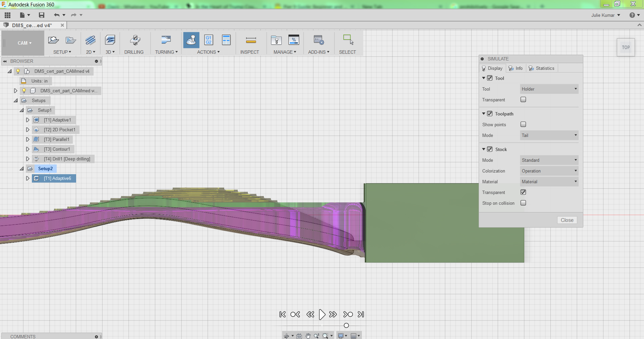Uncheck Transparent checkbox under Stock
The image size is (644, 339).
pyautogui.click(x=523, y=192)
